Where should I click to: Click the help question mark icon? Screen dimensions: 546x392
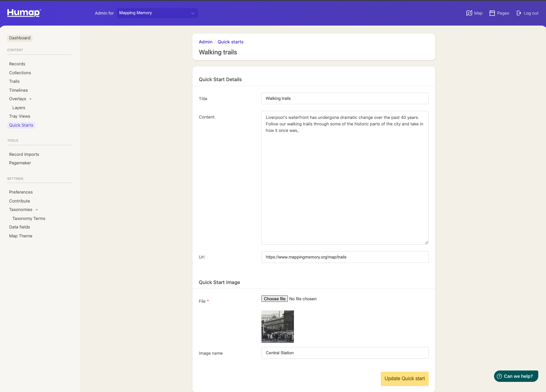coord(500,376)
